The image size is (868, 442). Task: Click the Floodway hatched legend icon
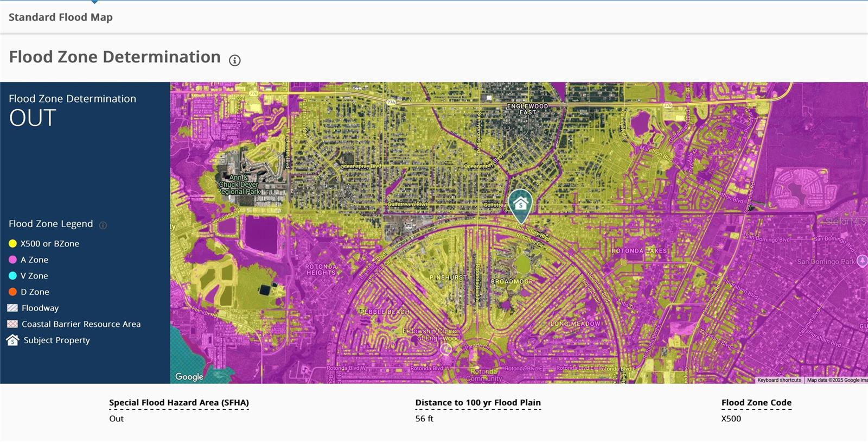pyautogui.click(x=12, y=308)
